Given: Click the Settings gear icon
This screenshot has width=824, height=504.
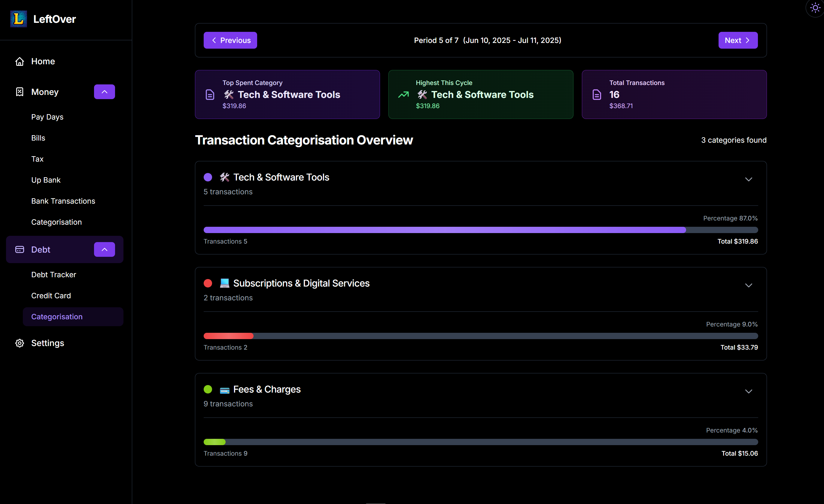Looking at the screenshot, I should tap(20, 343).
